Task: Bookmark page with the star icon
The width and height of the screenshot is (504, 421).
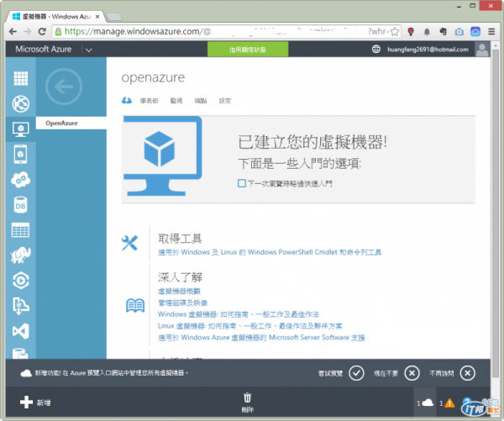Action: 395,32
